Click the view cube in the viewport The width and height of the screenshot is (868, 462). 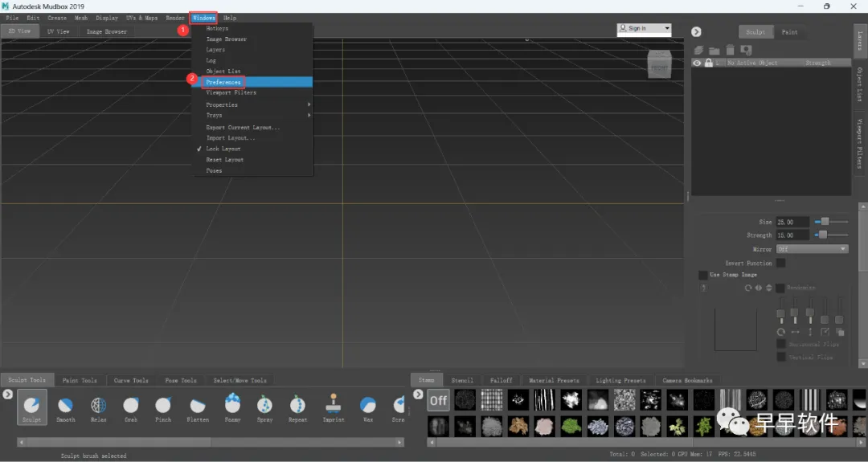point(659,64)
